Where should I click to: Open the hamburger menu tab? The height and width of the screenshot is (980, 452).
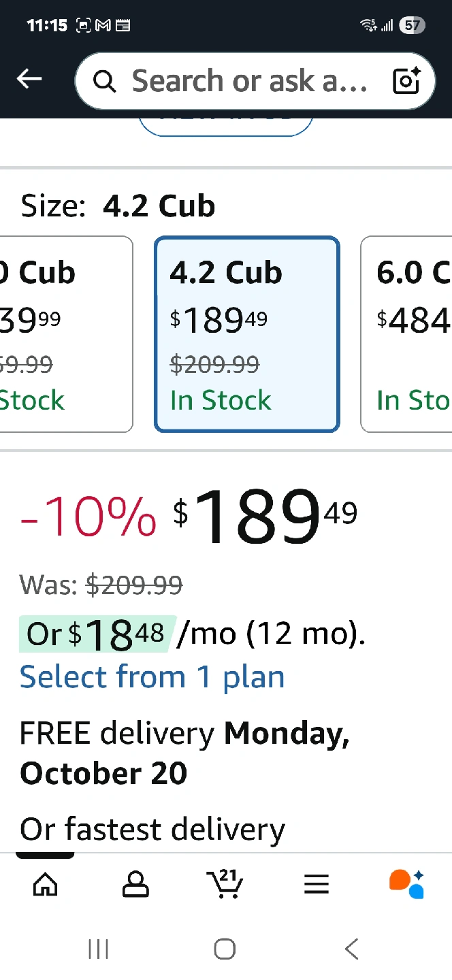[316, 884]
